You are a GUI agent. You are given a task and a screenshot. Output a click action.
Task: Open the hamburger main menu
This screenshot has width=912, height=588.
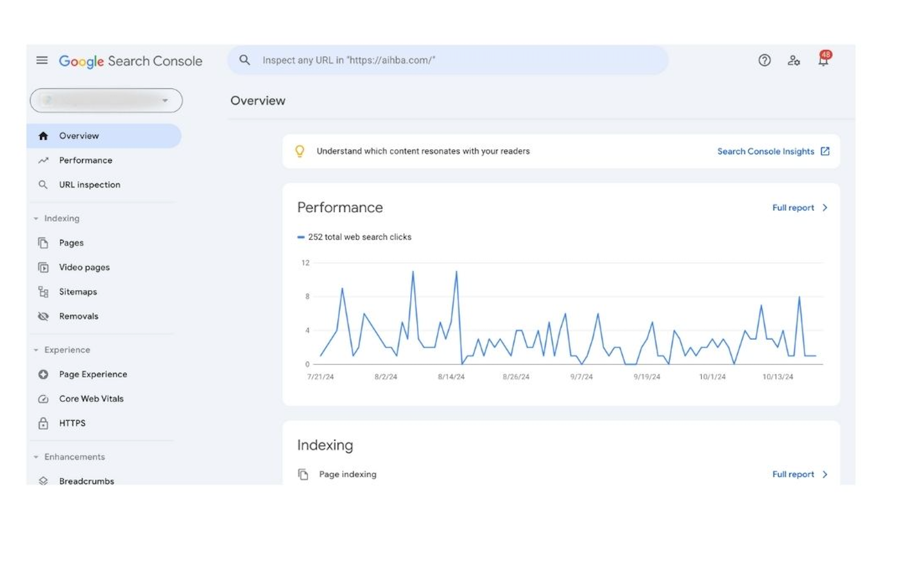[42, 60]
